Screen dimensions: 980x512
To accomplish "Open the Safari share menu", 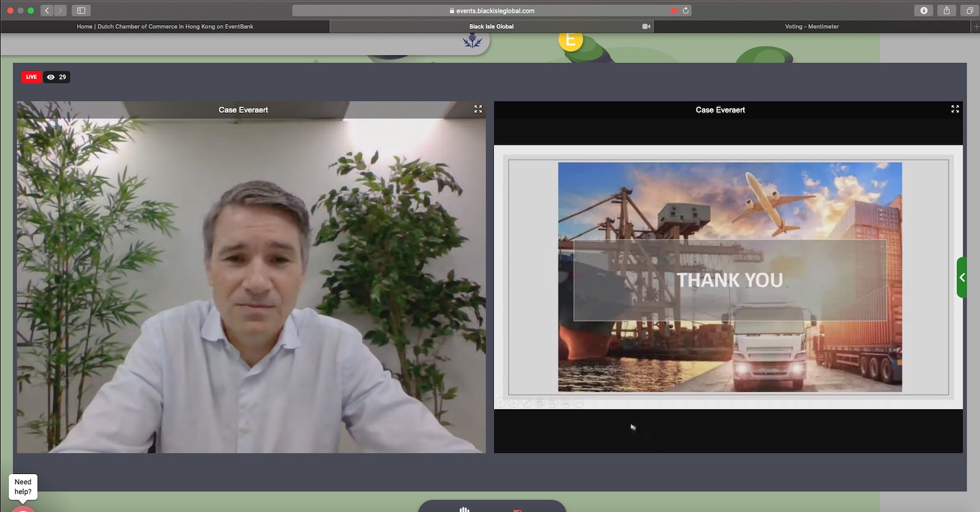I will coord(946,10).
